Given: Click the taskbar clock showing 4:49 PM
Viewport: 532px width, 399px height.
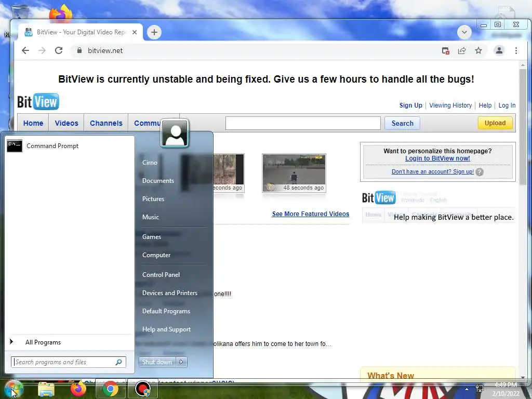Looking at the screenshot, I should click(x=506, y=389).
